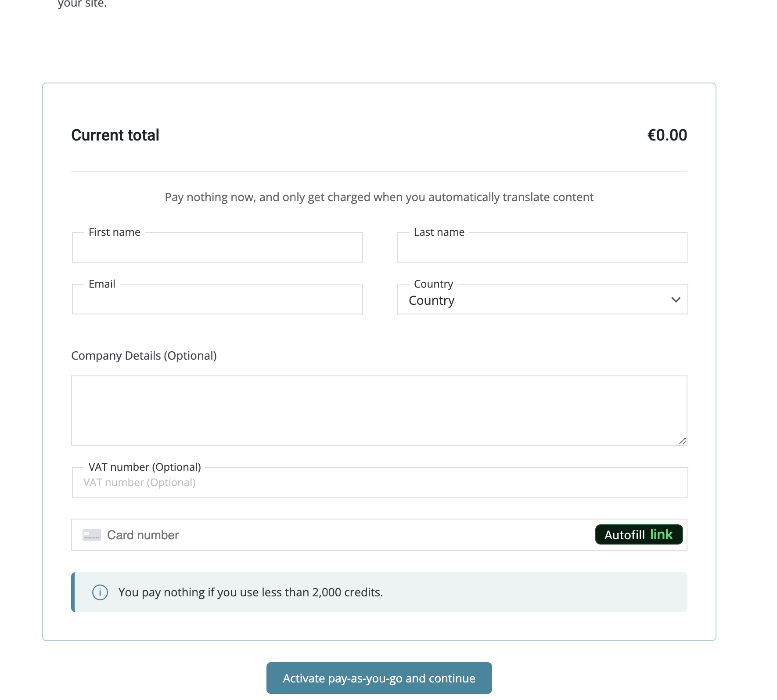777x700 pixels.
Task: Click the credit card icon in the card field
Action: click(x=92, y=535)
